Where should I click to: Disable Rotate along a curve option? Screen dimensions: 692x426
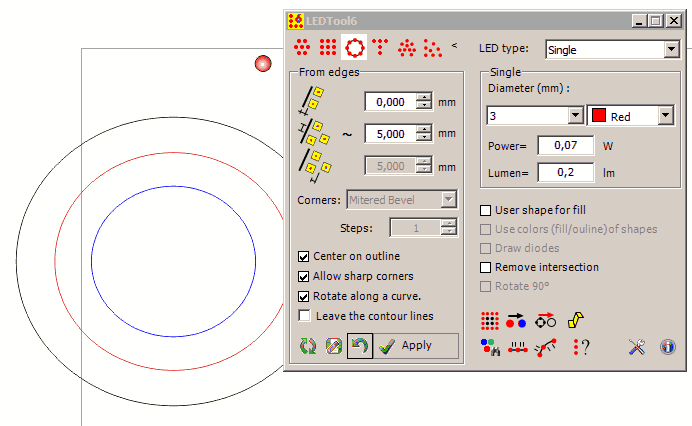point(303,297)
